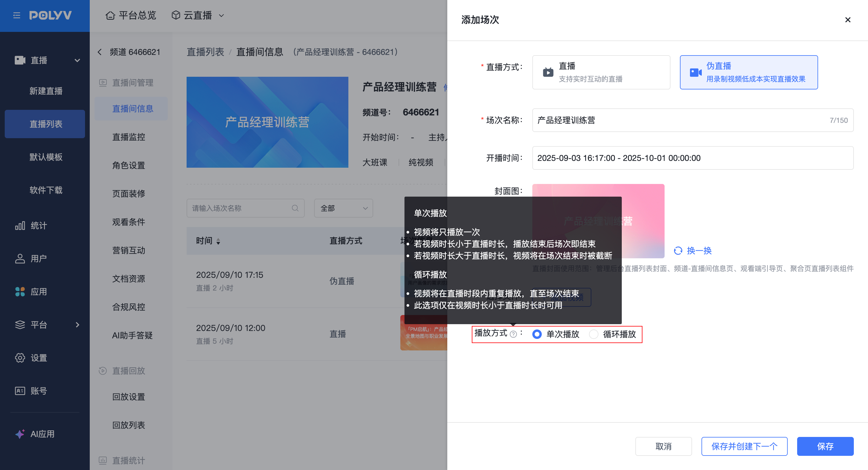Click the blue 保存 button
This screenshot has width=868, height=470.
point(825,446)
